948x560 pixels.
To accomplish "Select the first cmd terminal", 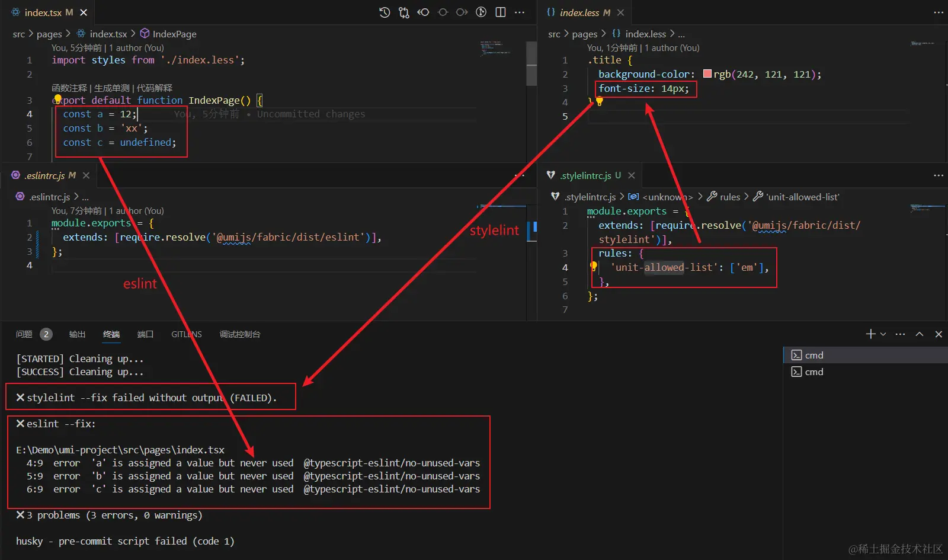I will [x=866, y=355].
